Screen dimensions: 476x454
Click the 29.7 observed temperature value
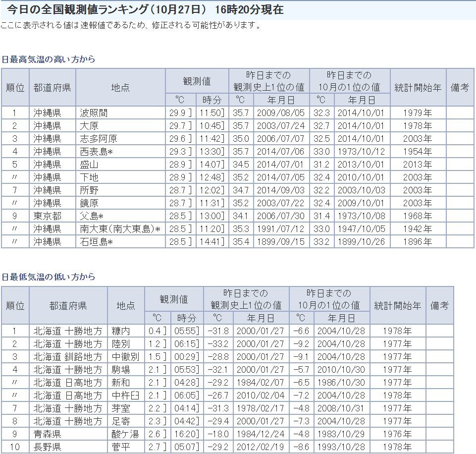point(181,126)
